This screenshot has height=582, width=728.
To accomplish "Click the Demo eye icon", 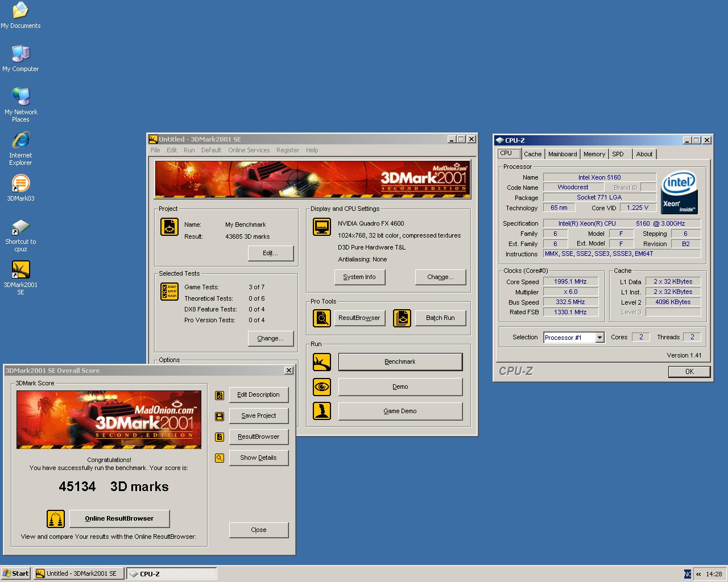I will 322,386.
